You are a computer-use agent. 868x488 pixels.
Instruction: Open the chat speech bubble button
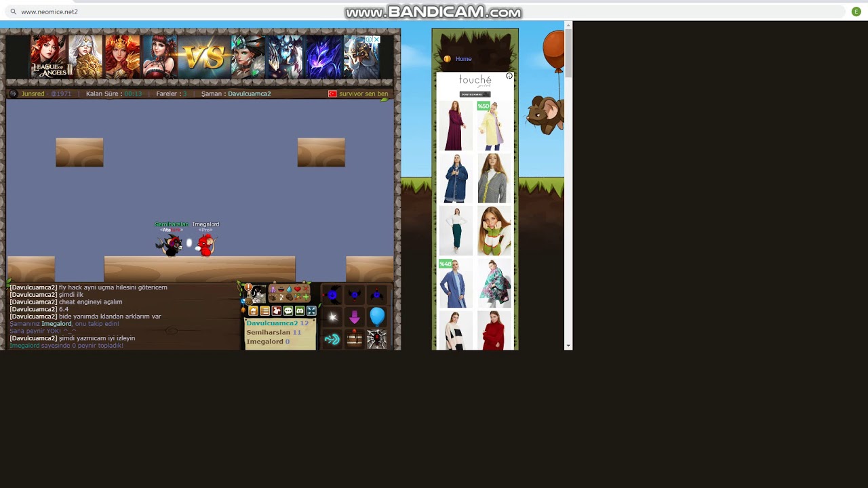(288, 311)
